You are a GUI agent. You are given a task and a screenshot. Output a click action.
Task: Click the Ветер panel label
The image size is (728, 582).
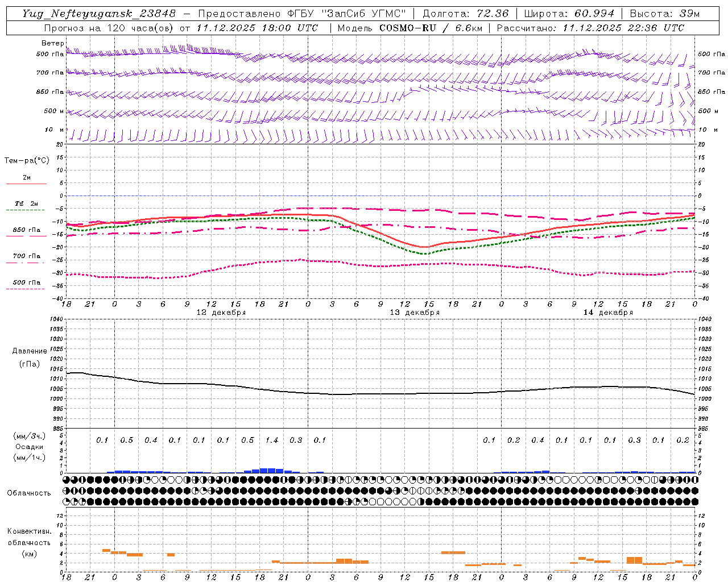(52, 43)
